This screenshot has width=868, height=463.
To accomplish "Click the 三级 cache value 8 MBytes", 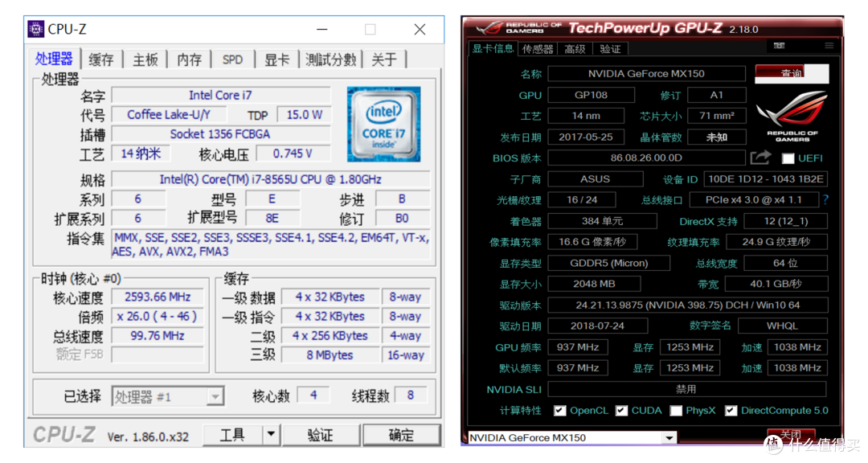I will point(330,355).
